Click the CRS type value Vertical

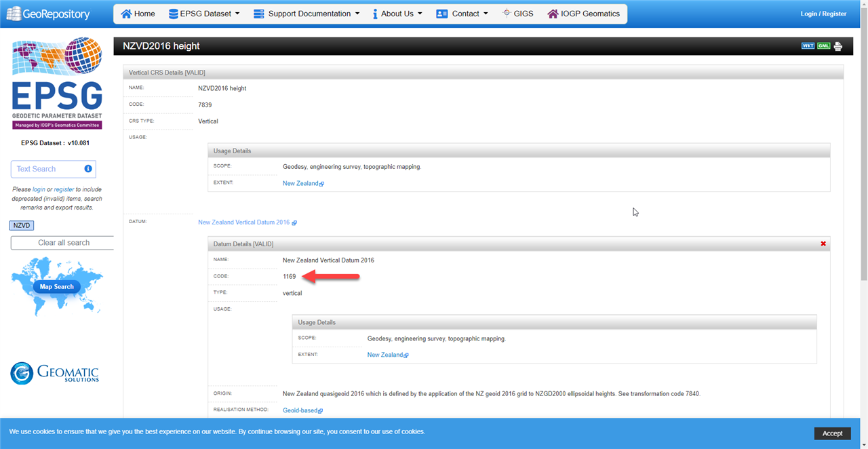(208, 121)
